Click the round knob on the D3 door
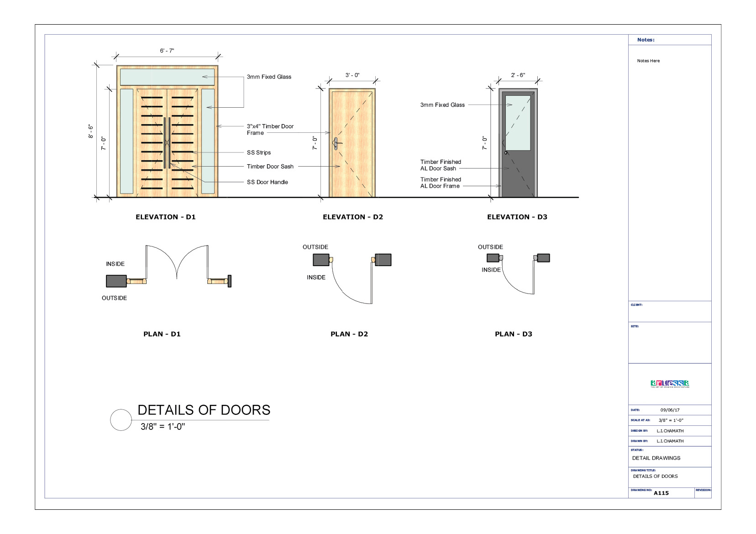Image resolution: width=756 pixels, height=534 pixels. pyautogui.click(x=506, y=152)
